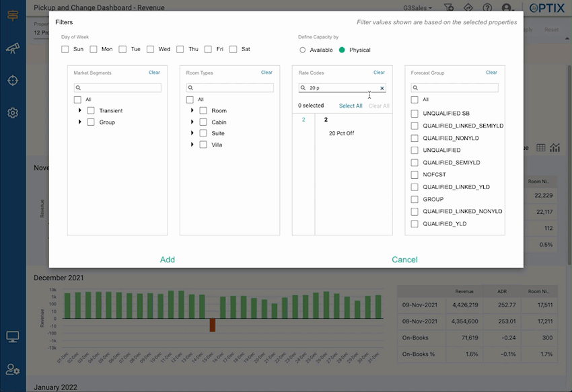Click the red negative bar in December chart

(x=213, y=325)
